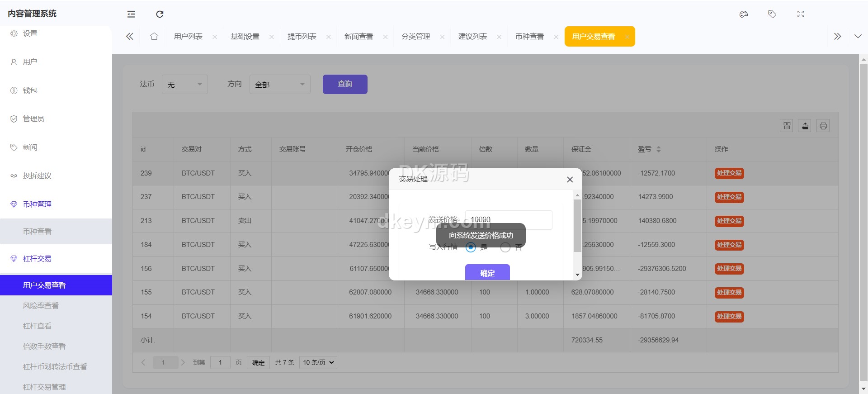
Task: Export table data icon
Action: pyautogui.click(x=805, y=126)
